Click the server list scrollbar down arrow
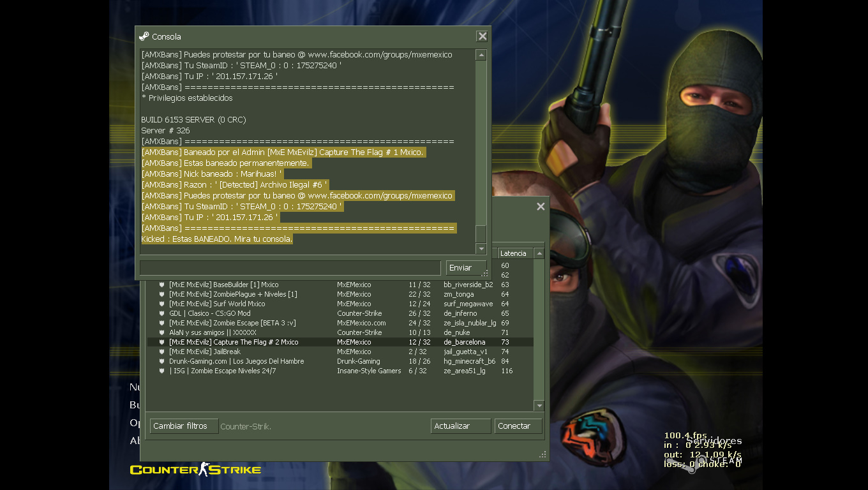 pos(539,406)
